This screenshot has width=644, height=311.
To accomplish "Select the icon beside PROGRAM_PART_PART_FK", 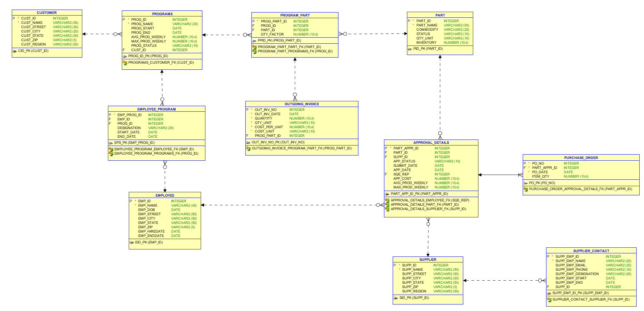I will click(x=254, y=47).
